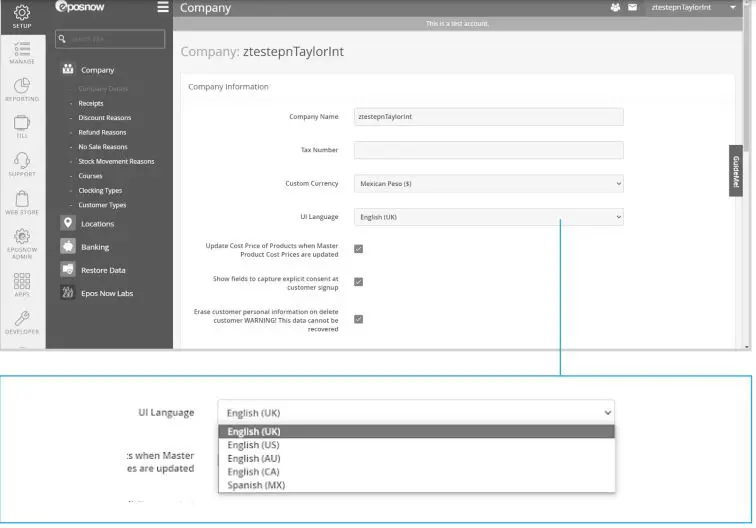Click the Support headset icon
Viewport: 756px width, 528px height.
tap(21, 162)
